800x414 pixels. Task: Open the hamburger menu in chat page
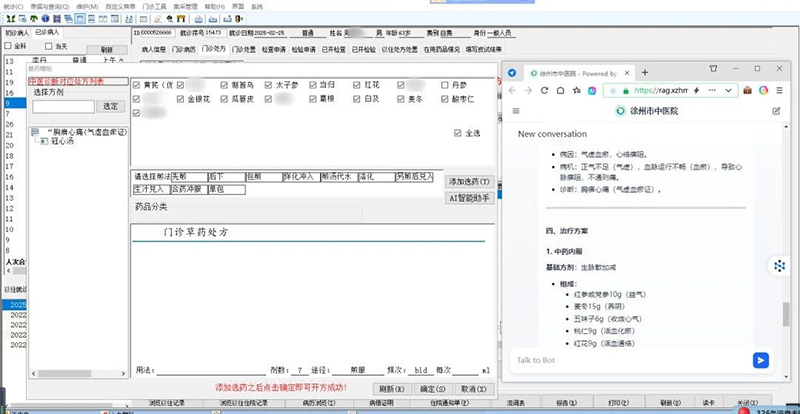tap(515, 111)
